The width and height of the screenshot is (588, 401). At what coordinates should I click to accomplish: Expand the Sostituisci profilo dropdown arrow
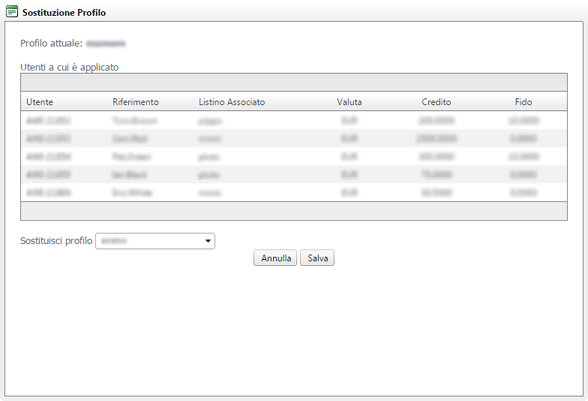point(208,241)
